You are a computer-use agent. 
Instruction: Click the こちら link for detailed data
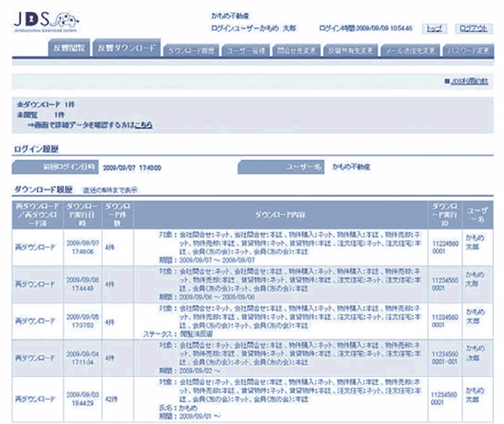(143, 125)
